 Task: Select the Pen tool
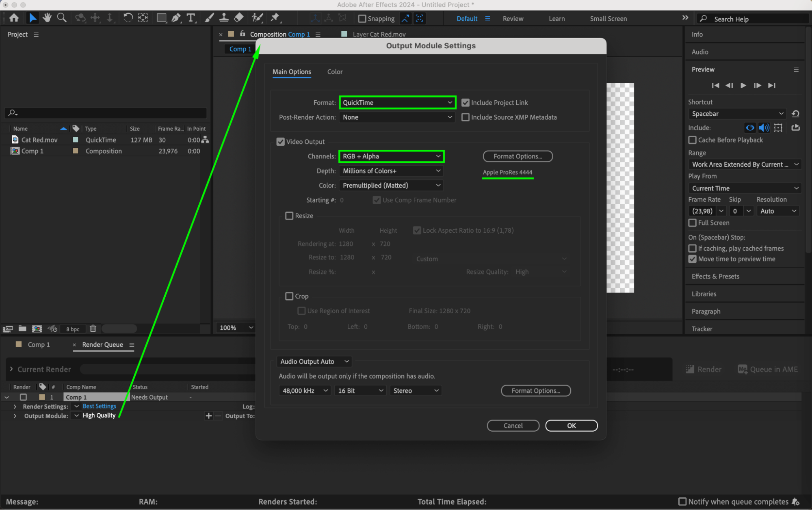176,18
